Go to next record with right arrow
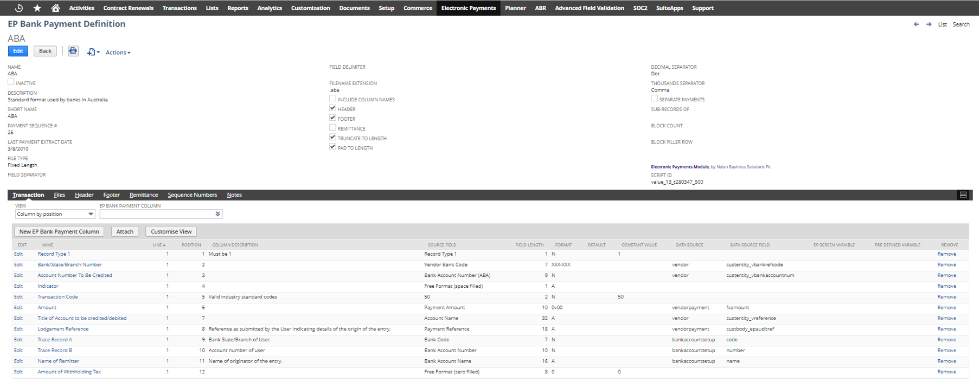 pyautogui.click(x=928, y=24)
